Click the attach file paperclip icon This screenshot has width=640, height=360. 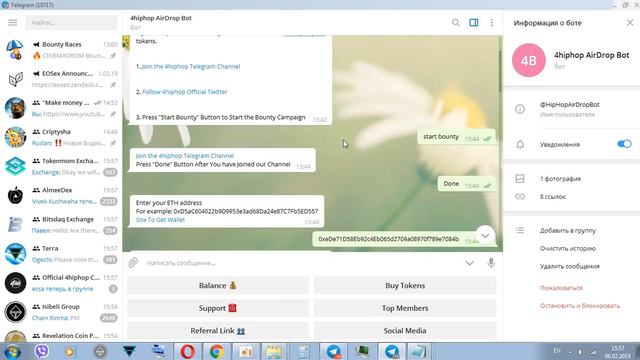click(133, 263)
